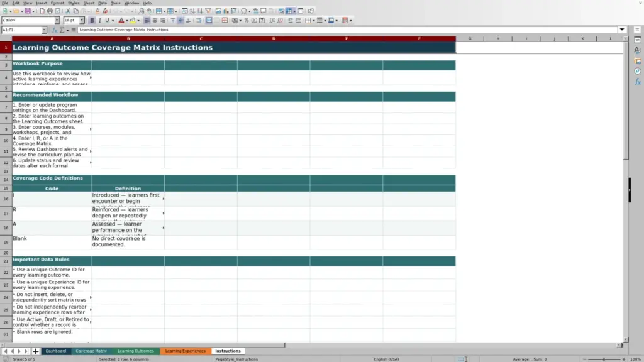Screen dimensions: 644x362
Task: Add a new sheet with plus icon
Action: pyautogui.click(x=35, y=351)
